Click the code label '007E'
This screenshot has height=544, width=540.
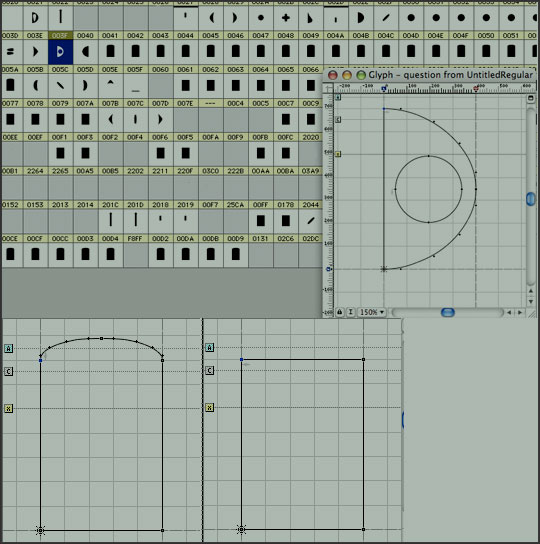click(x=185, y=103)
